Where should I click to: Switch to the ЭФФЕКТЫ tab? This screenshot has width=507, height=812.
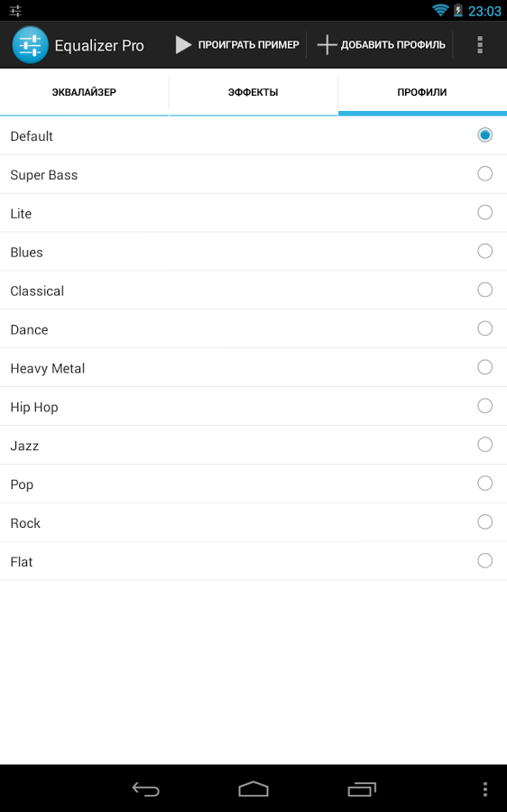click(253, 92)
